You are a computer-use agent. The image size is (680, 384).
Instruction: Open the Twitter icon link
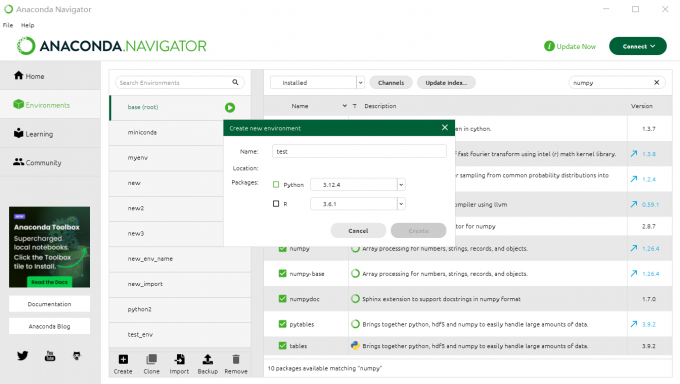pyautogui.click(x=23, y=356)
